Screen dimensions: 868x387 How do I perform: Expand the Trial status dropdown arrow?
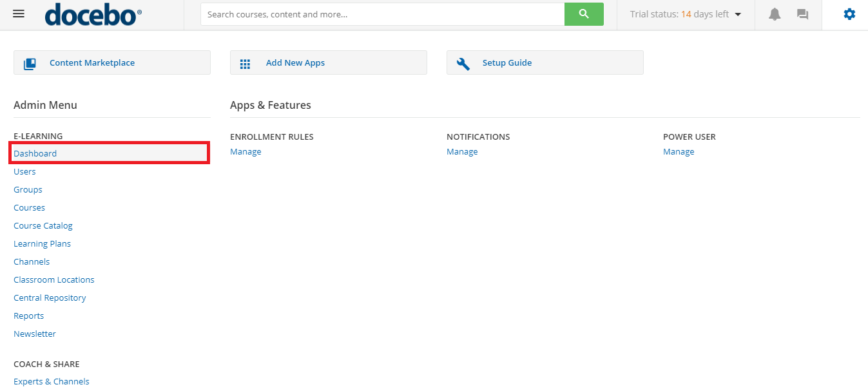[738, 14]
